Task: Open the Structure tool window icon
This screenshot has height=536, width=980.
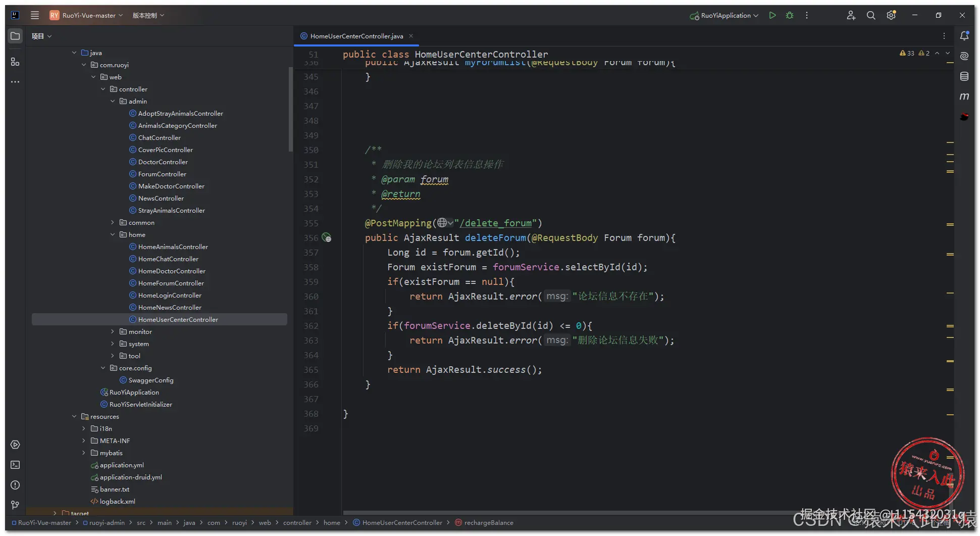Action: 15,62
